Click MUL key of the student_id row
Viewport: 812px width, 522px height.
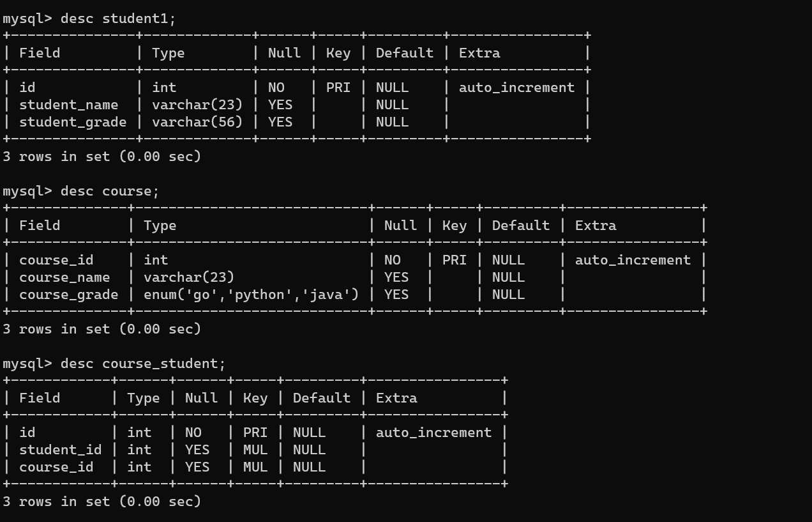point(255,450)
